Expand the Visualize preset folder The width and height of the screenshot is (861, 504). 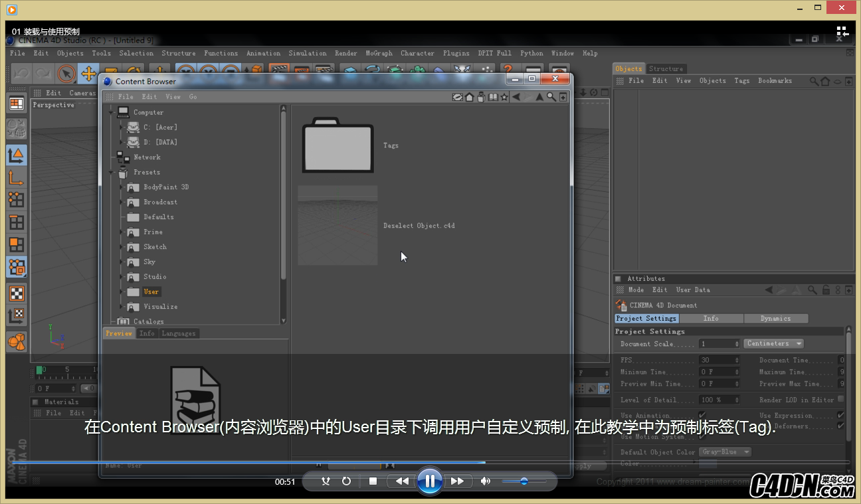(121, 307)
